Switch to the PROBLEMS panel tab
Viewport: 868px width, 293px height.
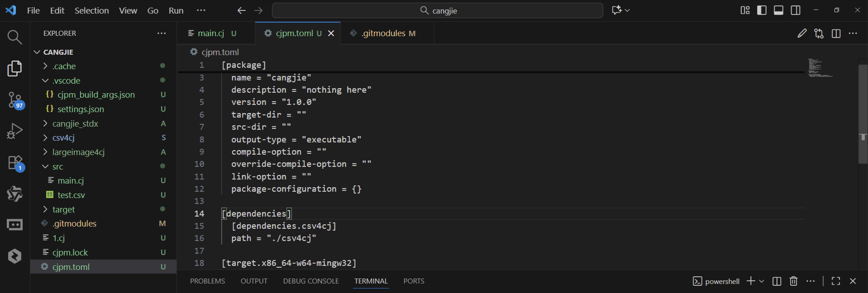[x=207, y=281]
